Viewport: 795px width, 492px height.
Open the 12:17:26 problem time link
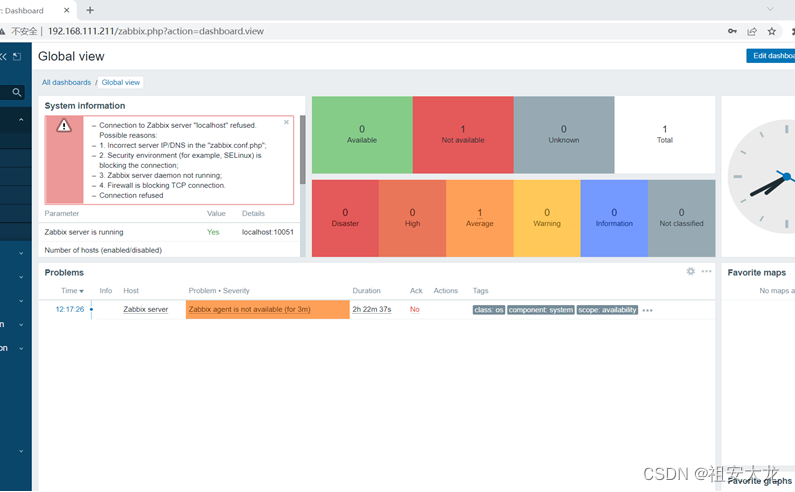click(70, 309)
